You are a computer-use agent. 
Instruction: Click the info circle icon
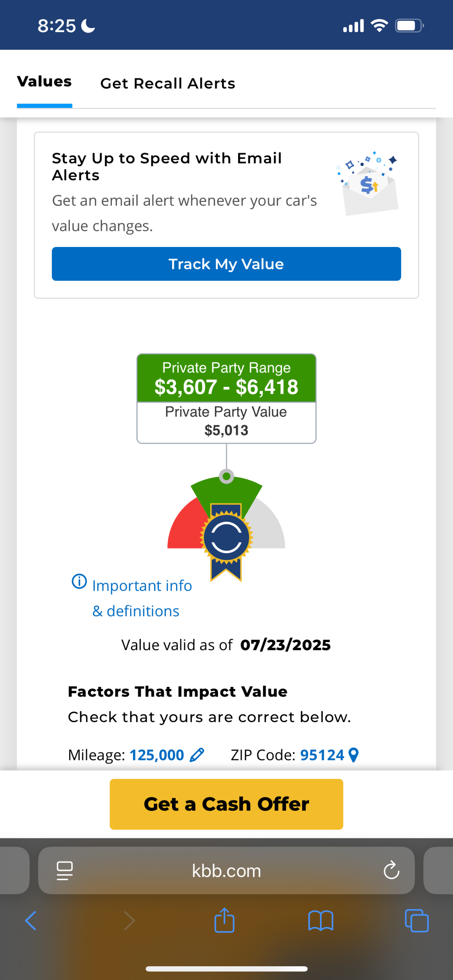pyautogui.click(x=79, y=581)
